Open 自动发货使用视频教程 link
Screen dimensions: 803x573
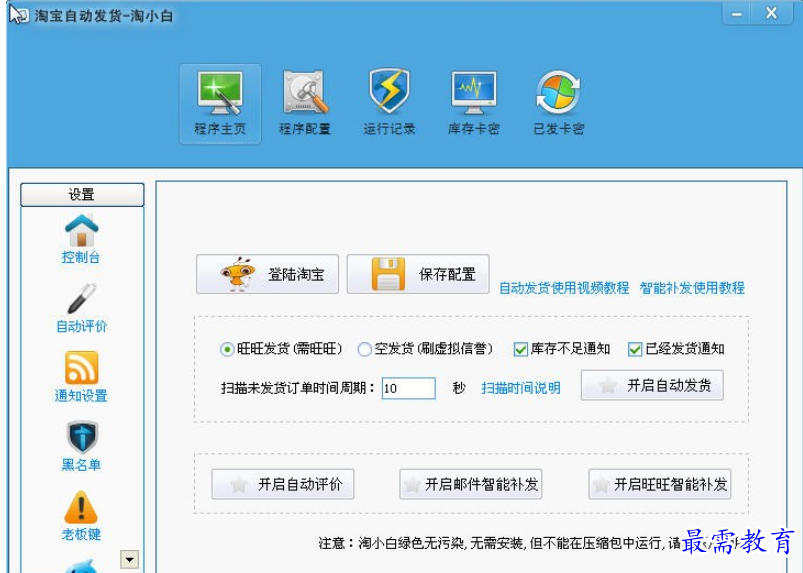point(564,288)
